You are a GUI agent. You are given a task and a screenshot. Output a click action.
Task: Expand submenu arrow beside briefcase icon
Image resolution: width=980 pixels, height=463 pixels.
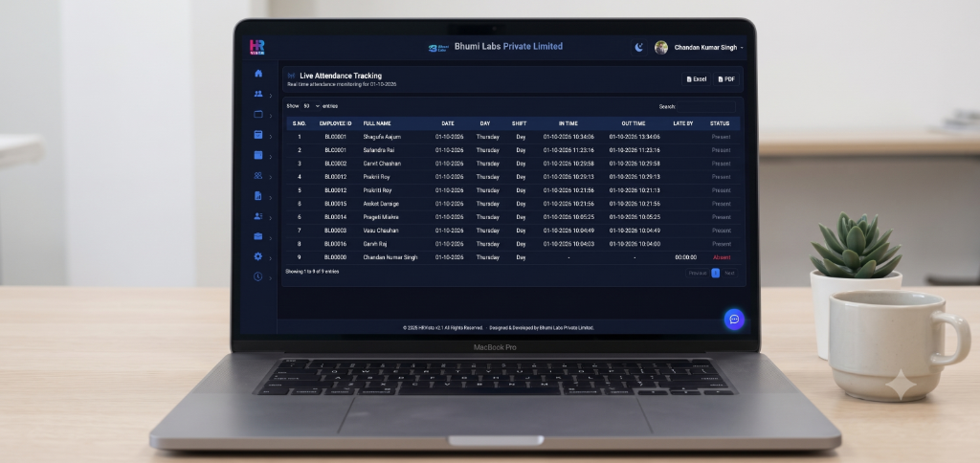[271, 238]
